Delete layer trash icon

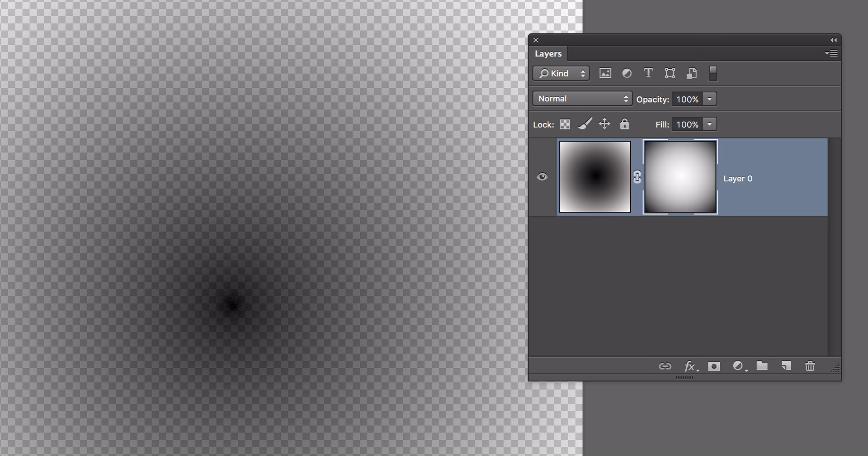coord(810,366)
